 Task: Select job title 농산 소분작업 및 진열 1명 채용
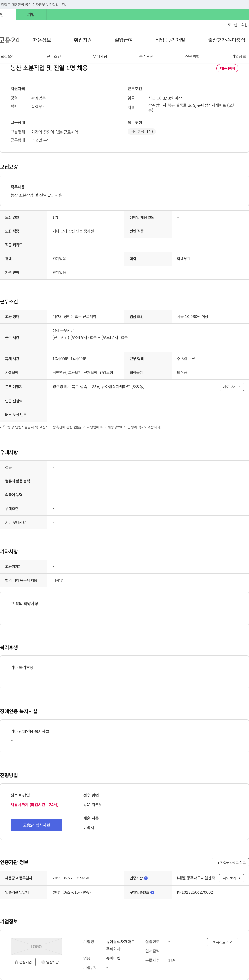pos(49,68)
